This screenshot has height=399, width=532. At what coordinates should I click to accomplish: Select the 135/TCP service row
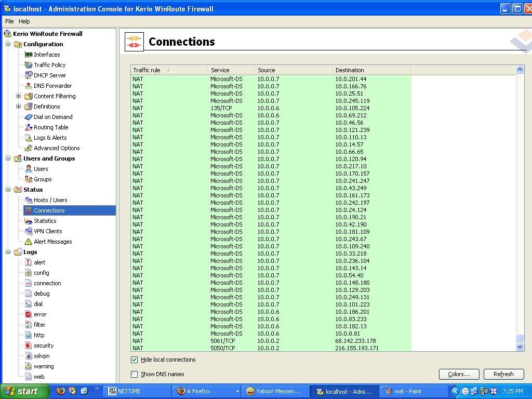pyautogui.click(x=271, y=108)
